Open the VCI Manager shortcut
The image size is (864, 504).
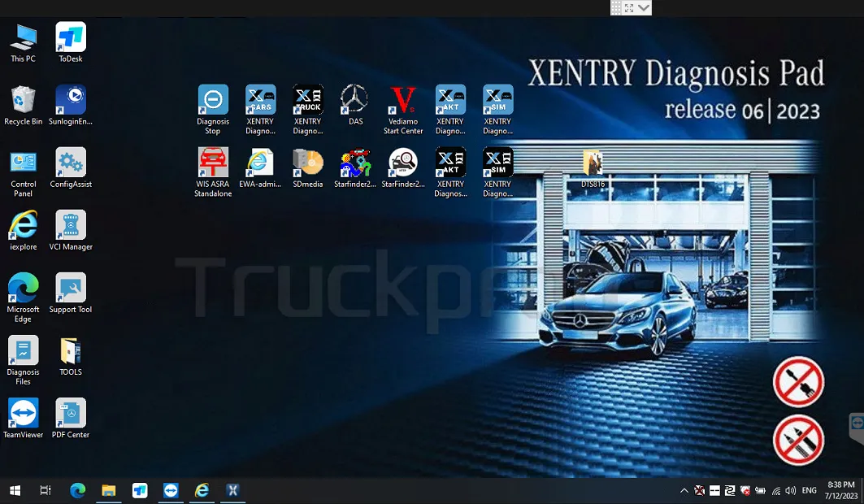click(71, 226)
